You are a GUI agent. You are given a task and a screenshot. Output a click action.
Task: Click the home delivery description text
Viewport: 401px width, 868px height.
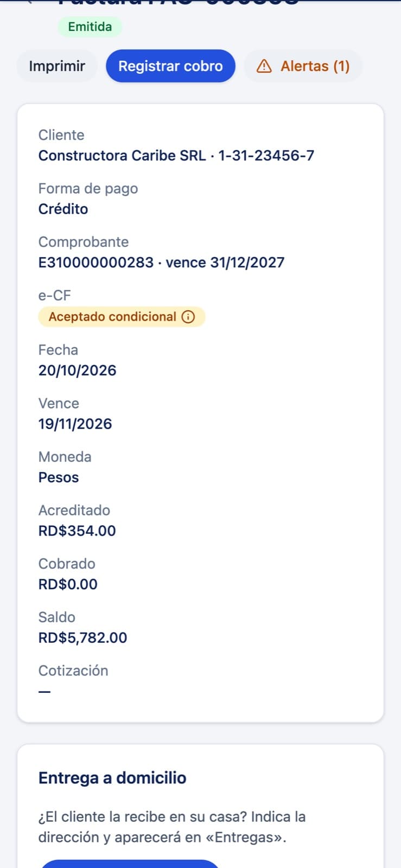(x=172, y=827)
